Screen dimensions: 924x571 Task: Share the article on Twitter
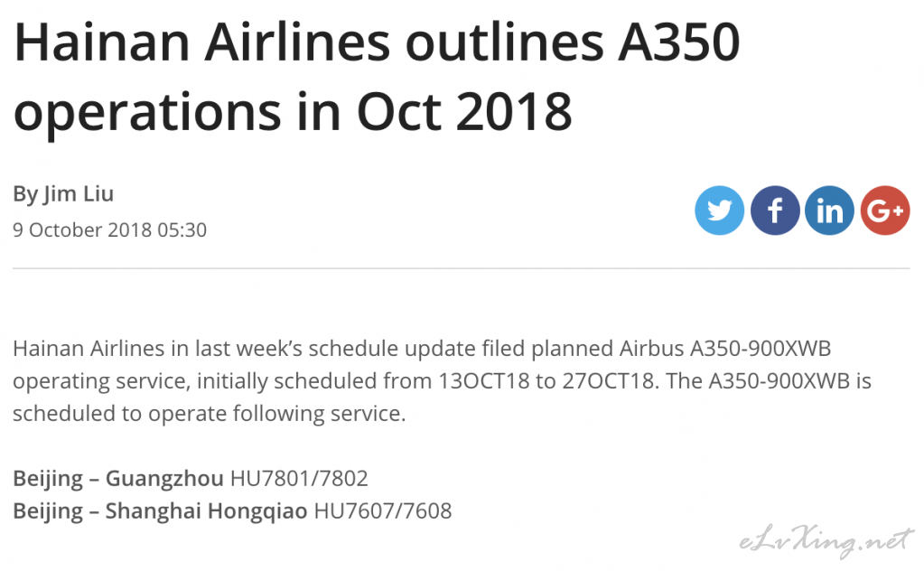coord(719,211)
